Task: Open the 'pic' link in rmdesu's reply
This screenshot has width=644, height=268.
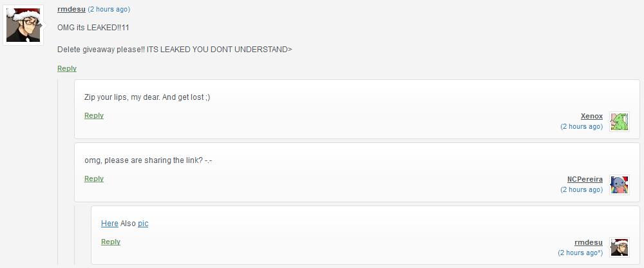Action: 143,224
